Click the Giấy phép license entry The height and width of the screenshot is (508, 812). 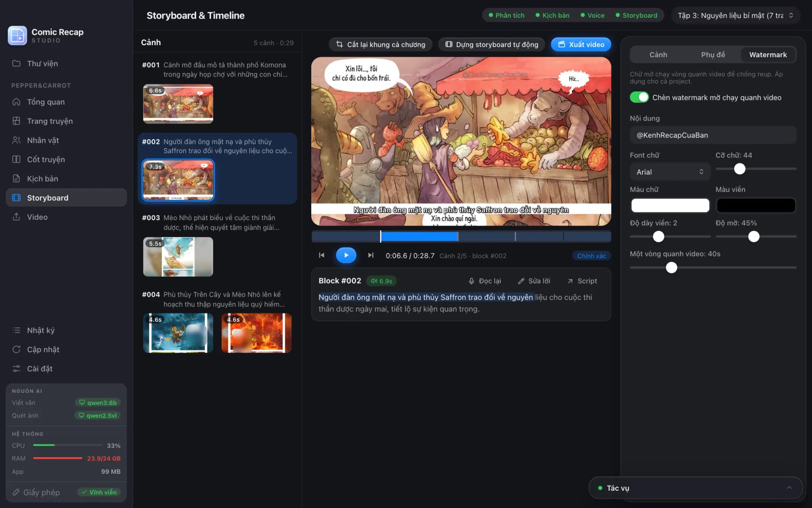tap(36, 492)
